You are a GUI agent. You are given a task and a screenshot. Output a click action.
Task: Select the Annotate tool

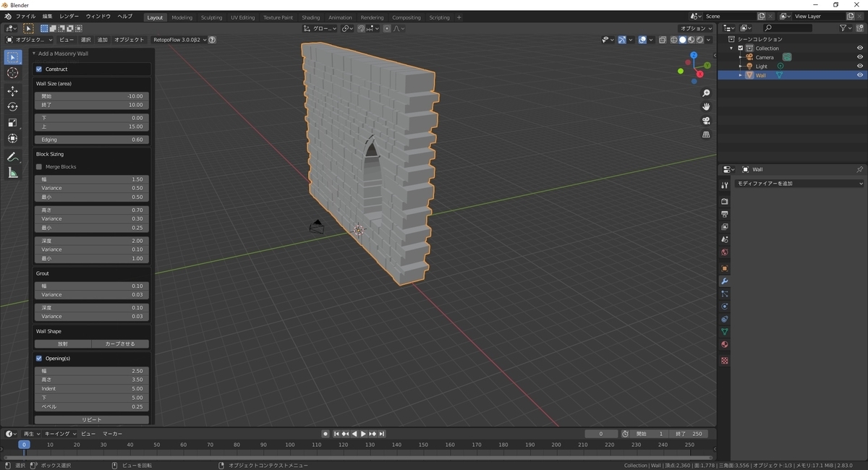(12, 157)
